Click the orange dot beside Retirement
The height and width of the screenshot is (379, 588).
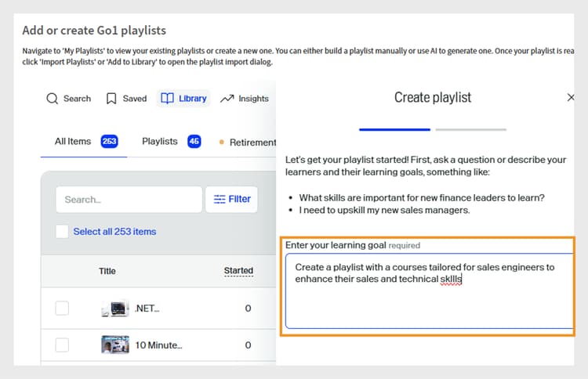[x=222, y=142]
